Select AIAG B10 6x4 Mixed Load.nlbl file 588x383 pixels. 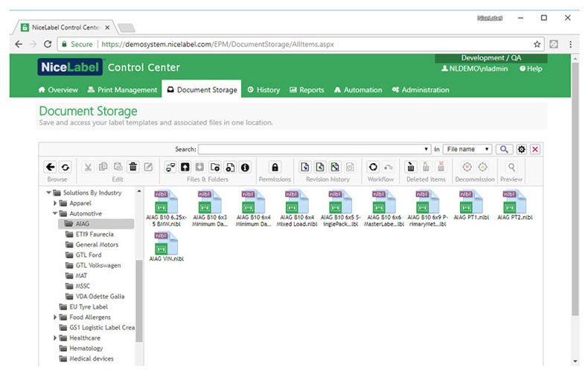click(297, 208)
